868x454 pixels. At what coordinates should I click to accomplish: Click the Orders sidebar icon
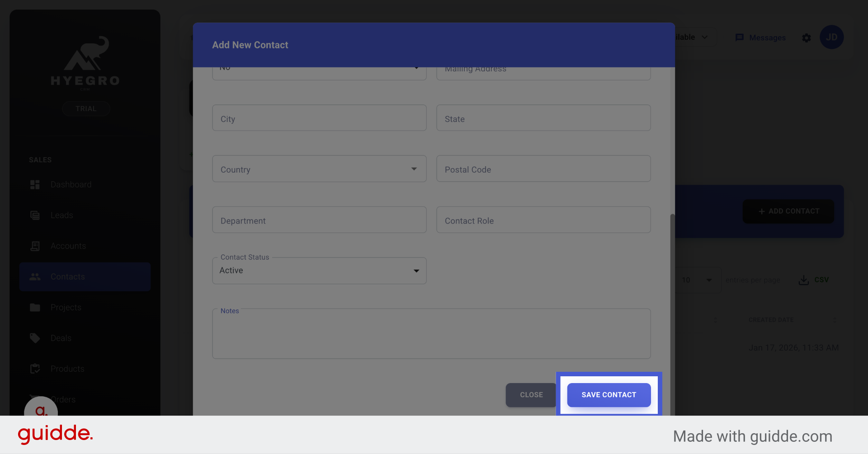tap(35, 399)
